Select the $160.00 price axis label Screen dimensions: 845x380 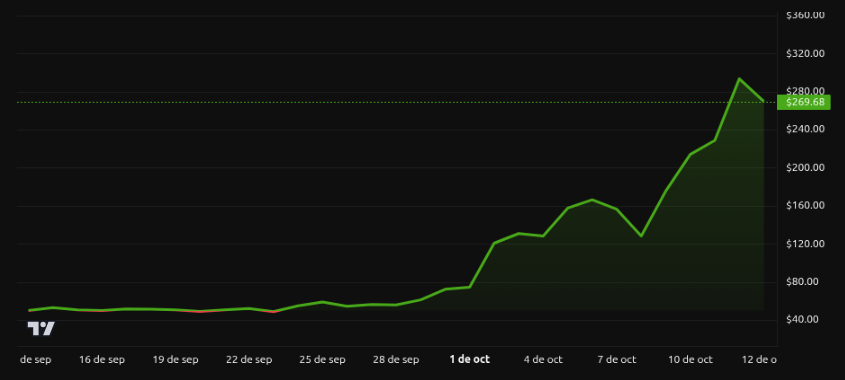805,206
